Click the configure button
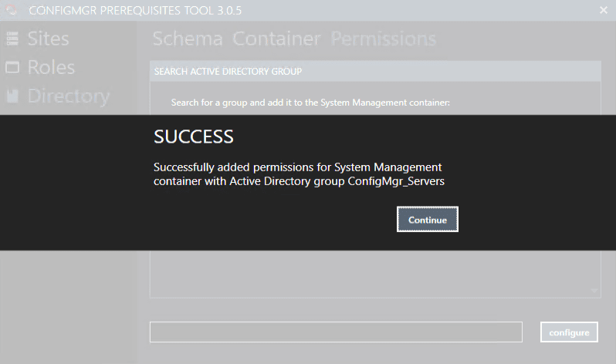616x364 pixels. coord(569,332)
